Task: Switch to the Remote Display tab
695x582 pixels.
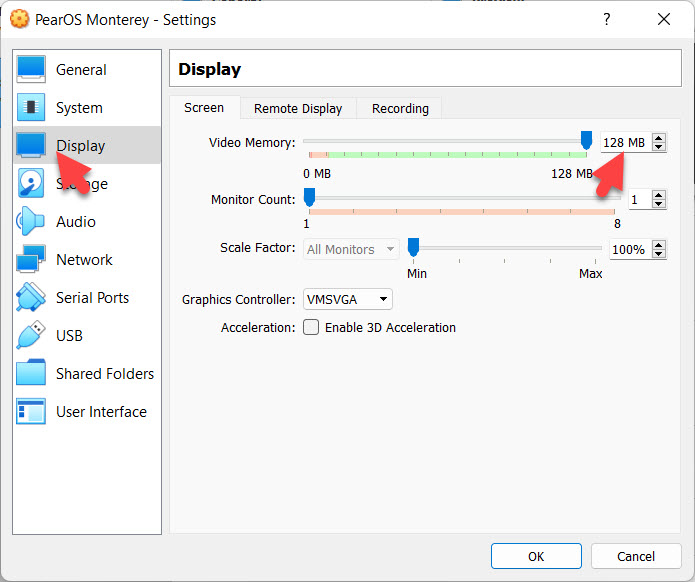Action: [x=298, y=109]
